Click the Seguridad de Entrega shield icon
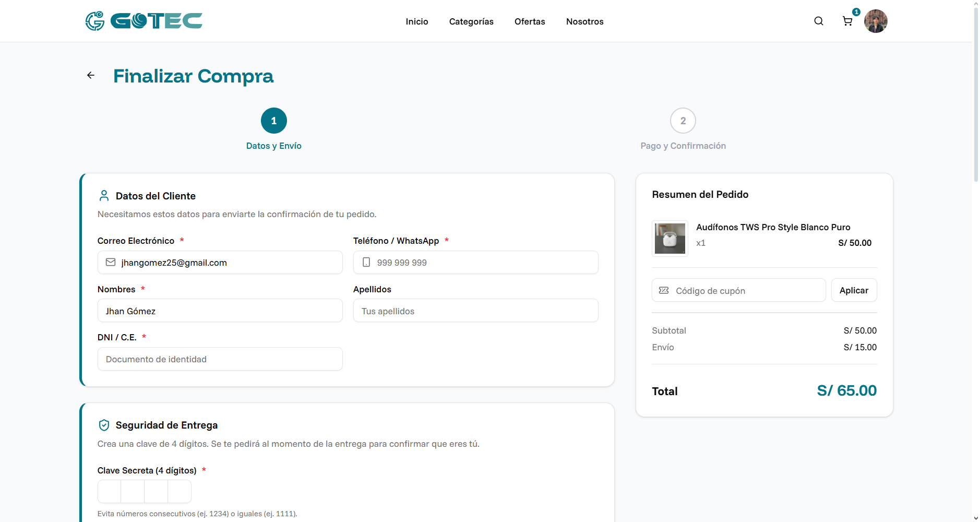This screenshot has width=980, height=522. click(x=104, y=425)
